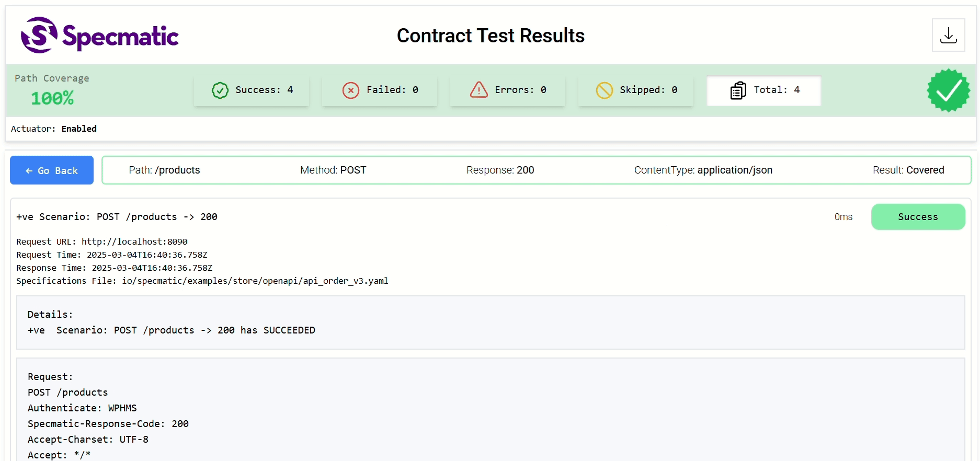Expand the POST /products scenario header
The image size is (980, 461).
tap(117, 217)
